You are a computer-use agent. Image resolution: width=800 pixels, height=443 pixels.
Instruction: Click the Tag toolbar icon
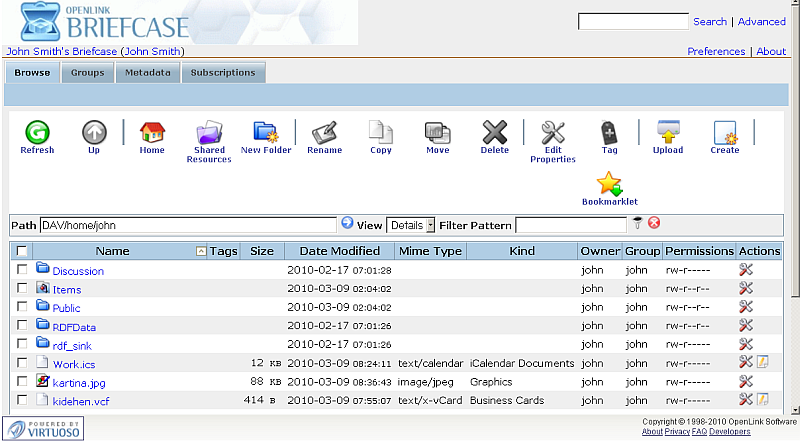point(610,132)
